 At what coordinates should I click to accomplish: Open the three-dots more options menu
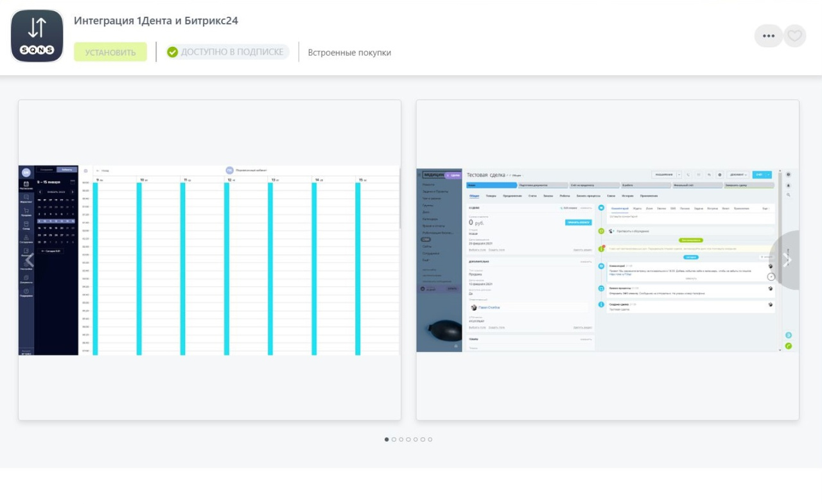[769, 36]
